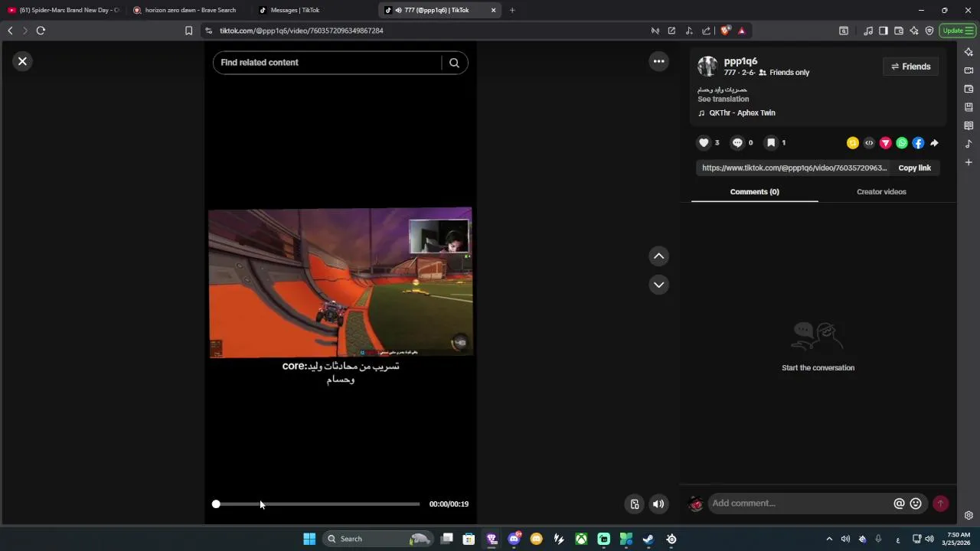Open the media control music note in toolbar
Image resolution: width=980 pixels, height=551 pixels.
tap(868, 31)
